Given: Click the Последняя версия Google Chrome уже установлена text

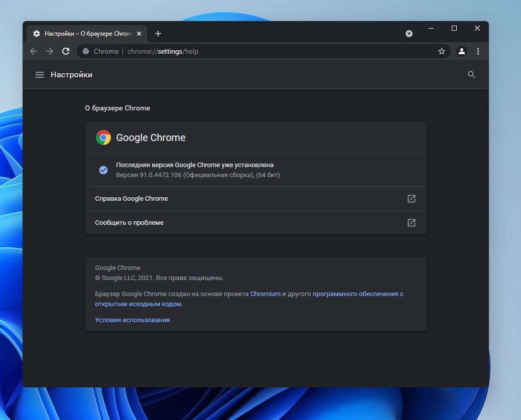Looking at the screenshot, I should pyautogui.click(x=195, y=165).
